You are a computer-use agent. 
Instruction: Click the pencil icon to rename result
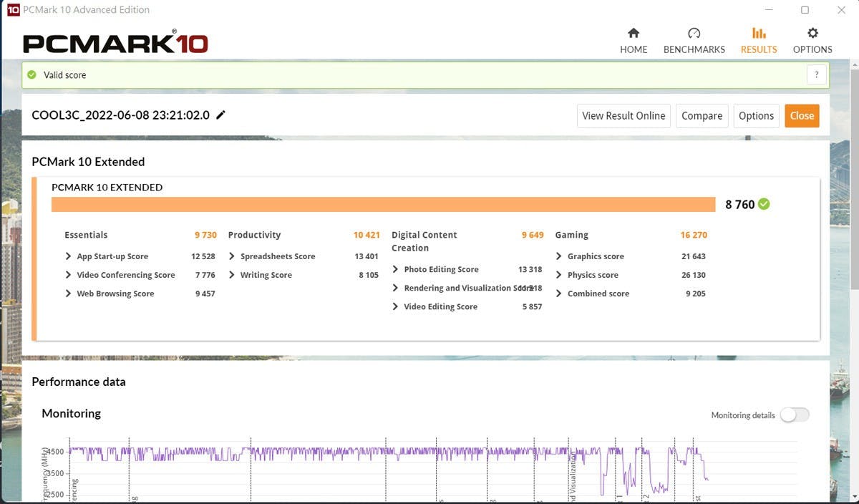point(220,115)
